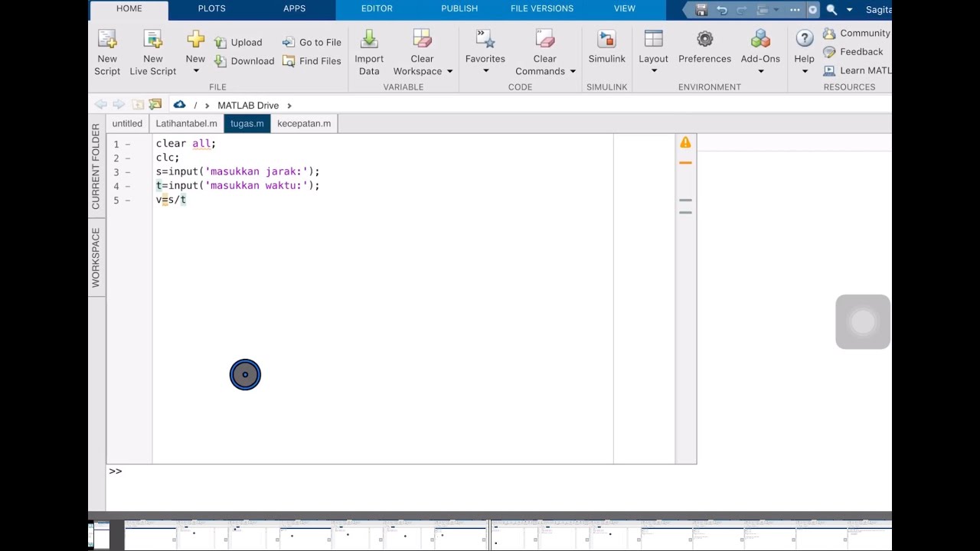This screenshot has height=551, width=980.
Task: Switch to the EDITOR ribbon tab
Action: point(377,8)
